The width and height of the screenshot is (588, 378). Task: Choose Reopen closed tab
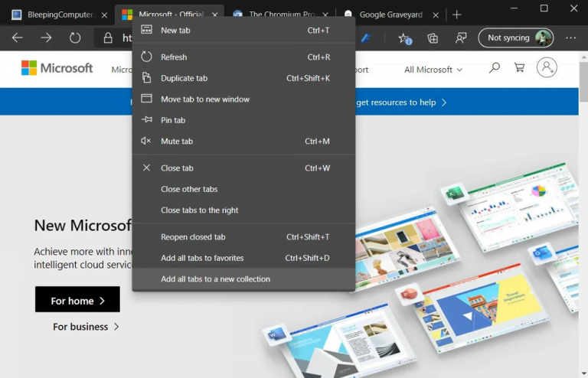click(243, 236)
